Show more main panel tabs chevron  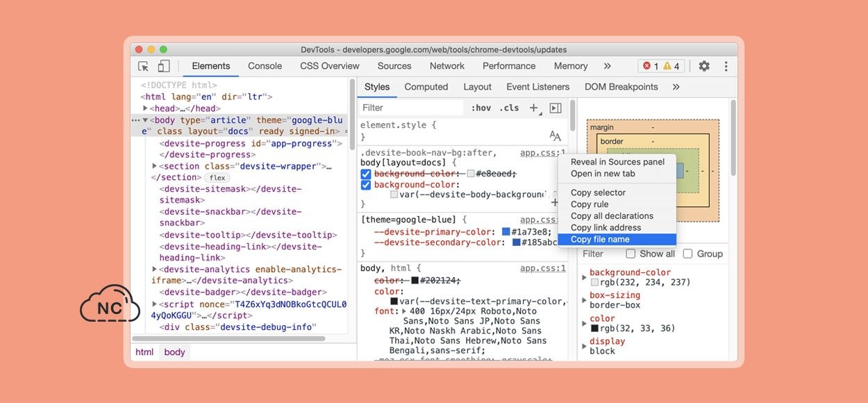607,66
